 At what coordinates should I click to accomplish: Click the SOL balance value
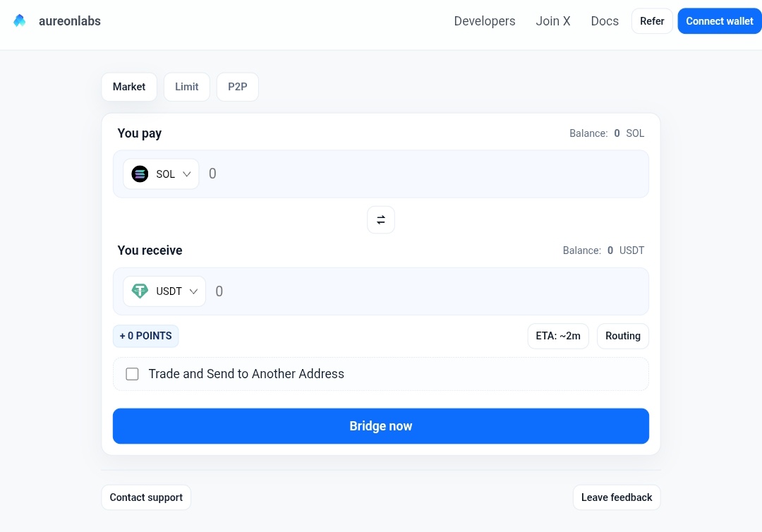617,133
